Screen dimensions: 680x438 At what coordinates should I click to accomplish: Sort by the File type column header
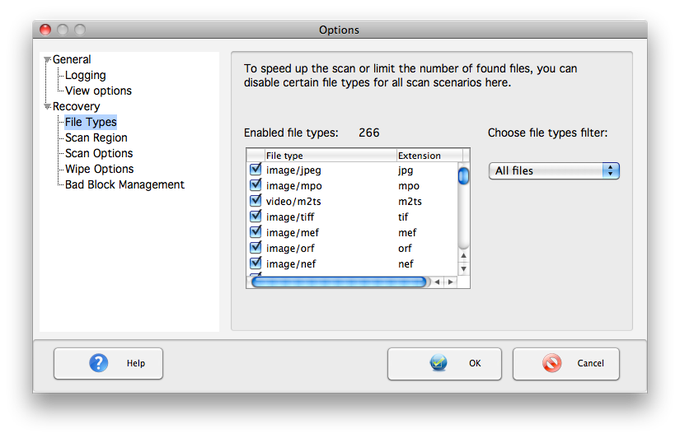pos(330,155)
